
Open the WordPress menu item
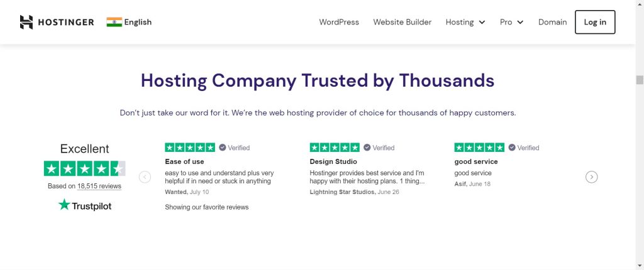point(339,22)
